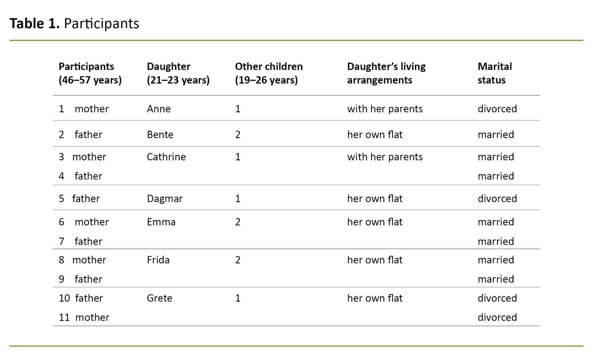Select the daughter name Cathrine

tap(166, 157)
